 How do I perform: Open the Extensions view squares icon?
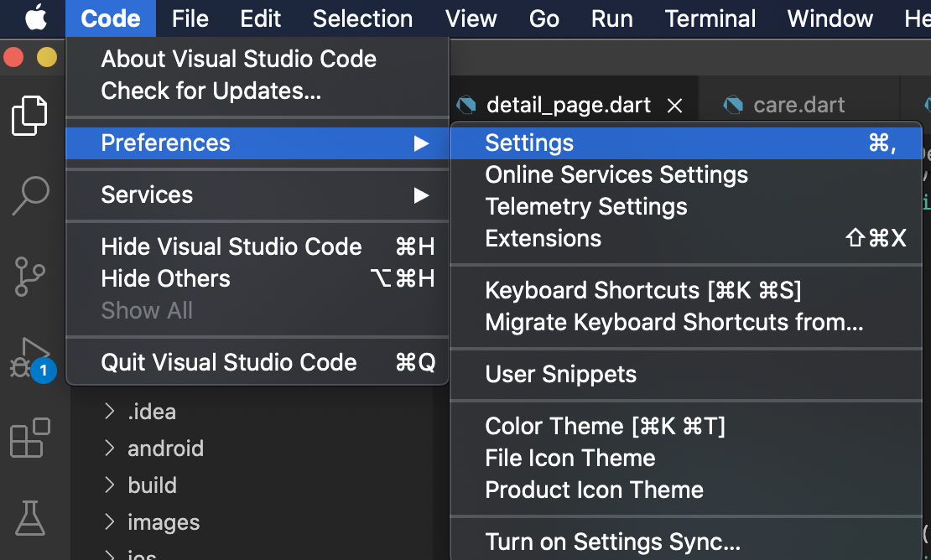coord(29,438)
